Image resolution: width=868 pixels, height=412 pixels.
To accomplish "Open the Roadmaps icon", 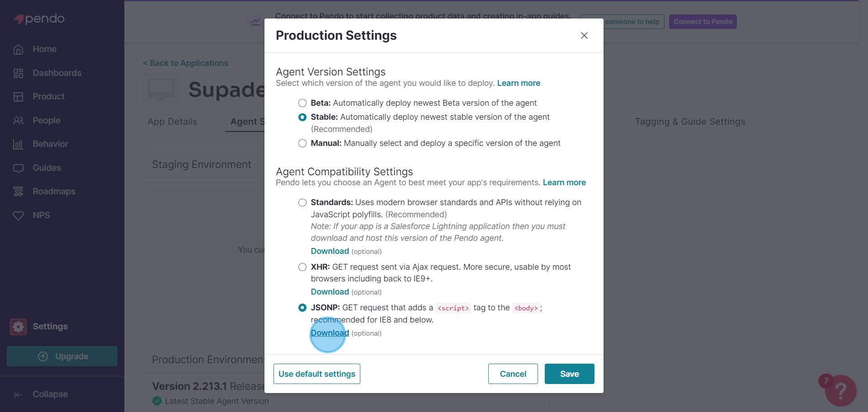I will [x=18, y=192].
